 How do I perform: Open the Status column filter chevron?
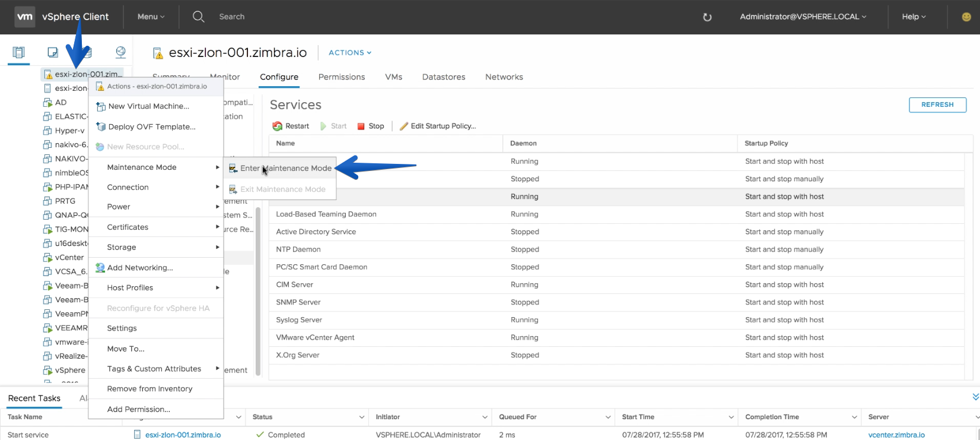click(361, 417)
